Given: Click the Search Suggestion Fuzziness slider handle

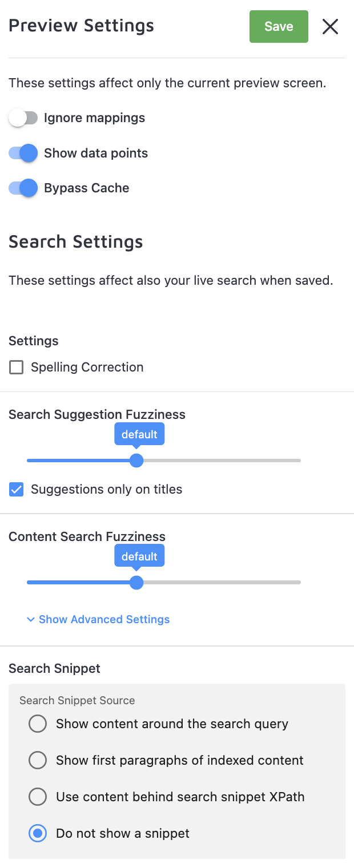Looking at the screenshot, I should pyautogui.click(x=136, y=461).
